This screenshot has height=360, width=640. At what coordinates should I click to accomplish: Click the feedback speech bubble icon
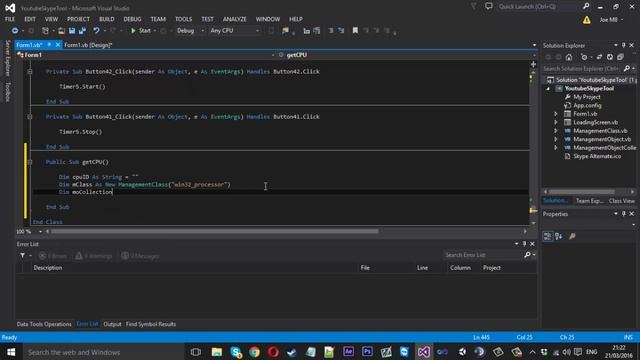(x=489, y=7)
